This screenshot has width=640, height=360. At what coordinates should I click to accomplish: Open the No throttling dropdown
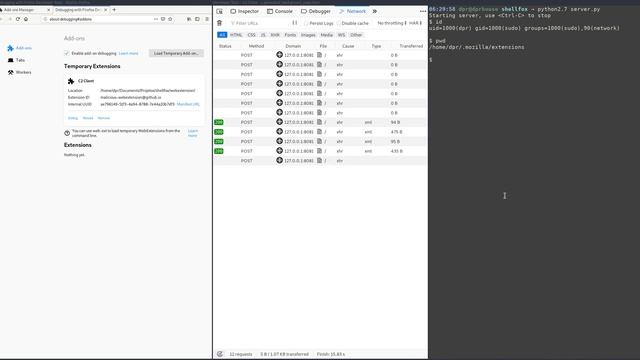click(x=392, y=23)
